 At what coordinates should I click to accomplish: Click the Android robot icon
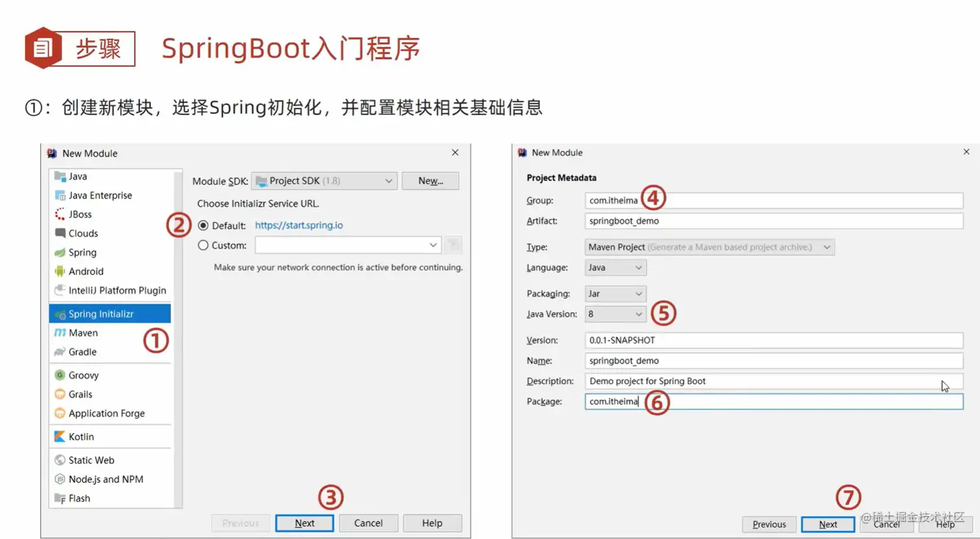coord(60,271)
